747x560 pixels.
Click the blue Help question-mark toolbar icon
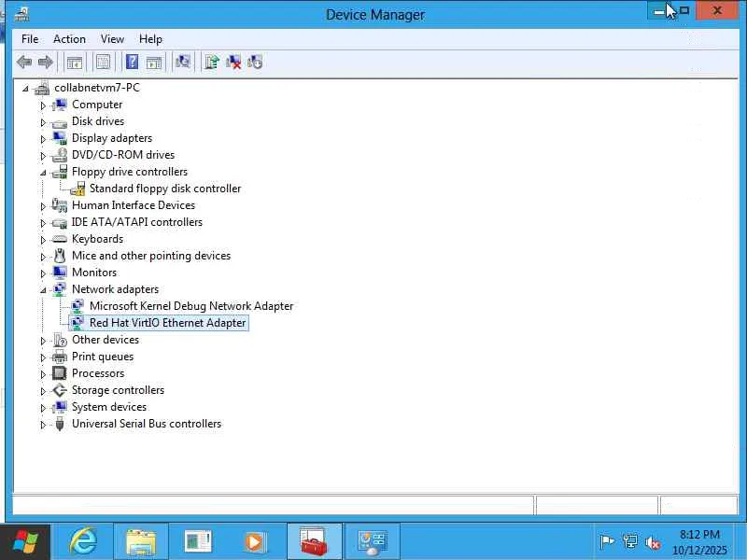132,62
